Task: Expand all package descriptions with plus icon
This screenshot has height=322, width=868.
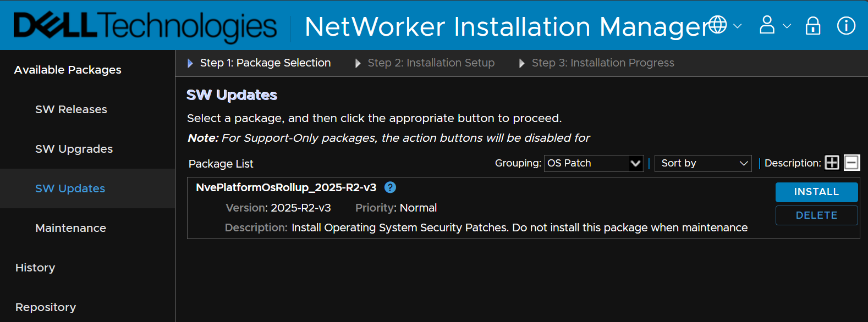Action: (832, 163)
